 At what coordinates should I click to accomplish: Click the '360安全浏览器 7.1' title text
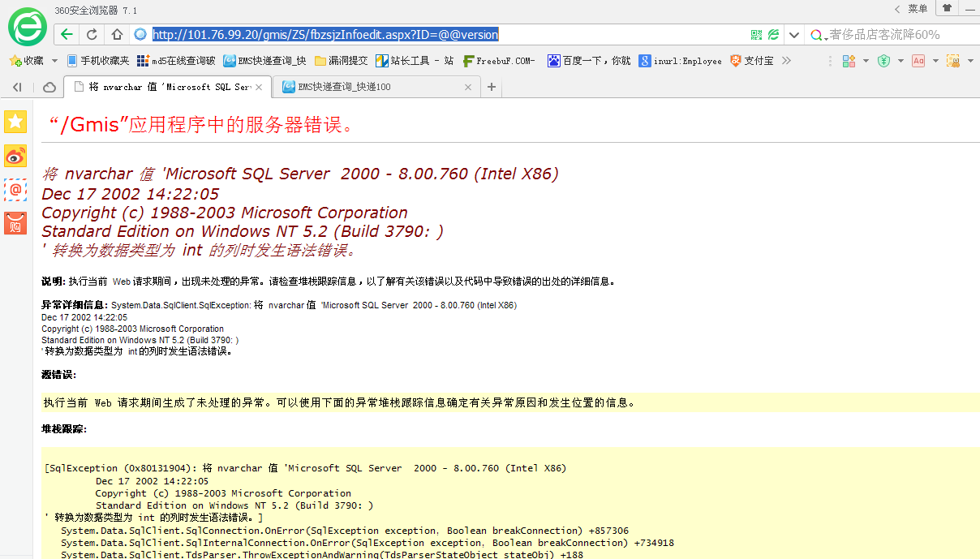[x=95, y=11]
